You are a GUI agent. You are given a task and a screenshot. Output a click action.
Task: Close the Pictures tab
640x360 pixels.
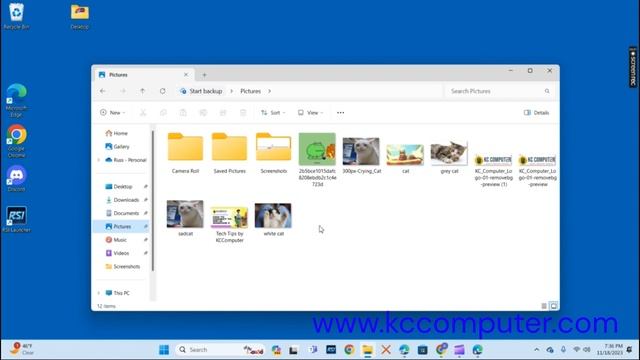(186, 75)
